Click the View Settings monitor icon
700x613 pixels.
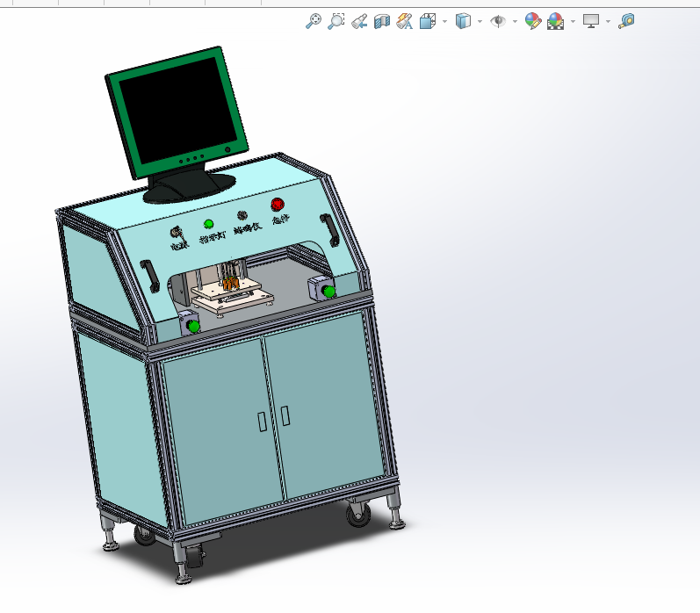click(591, 21)
